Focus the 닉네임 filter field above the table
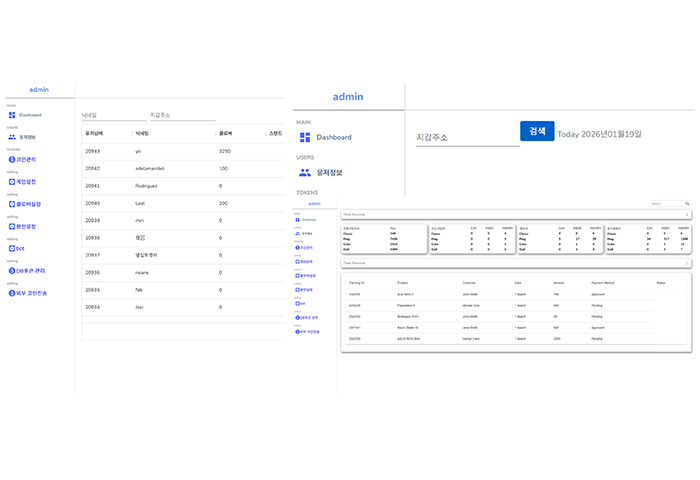 point(114,115)
